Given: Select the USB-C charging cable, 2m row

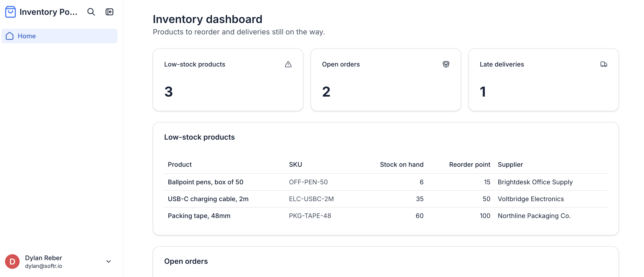Looking at the screenshot, I should 386,199.
